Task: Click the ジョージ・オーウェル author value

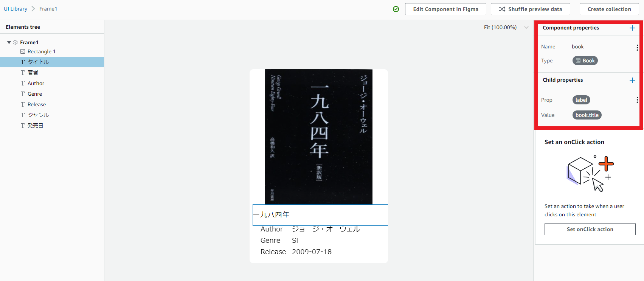Action: pos(326,229)
